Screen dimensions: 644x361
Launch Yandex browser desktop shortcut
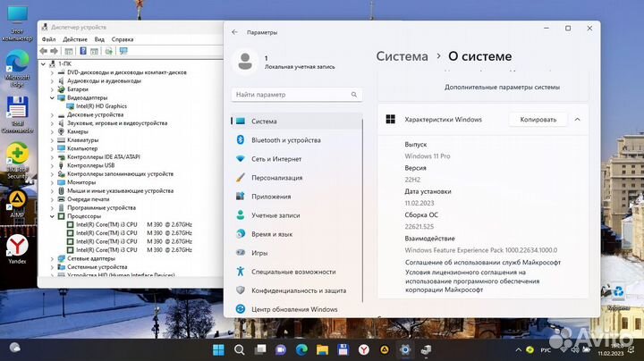pos(17,249)
